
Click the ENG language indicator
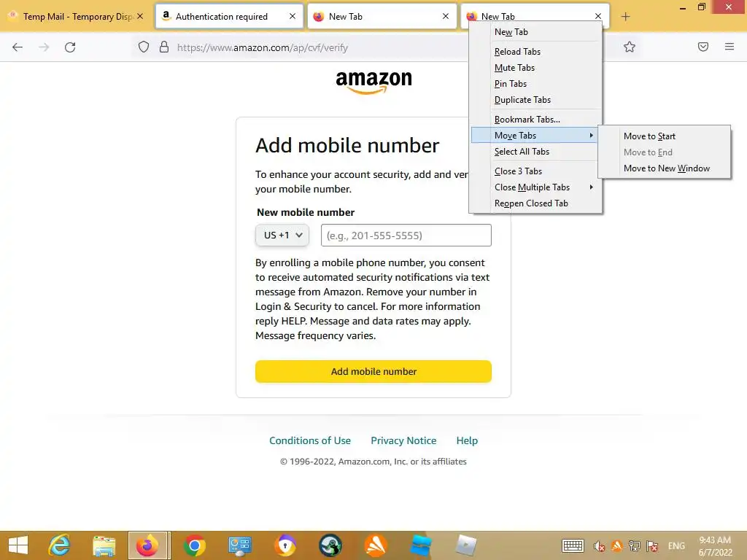click(x=676, y=546)
